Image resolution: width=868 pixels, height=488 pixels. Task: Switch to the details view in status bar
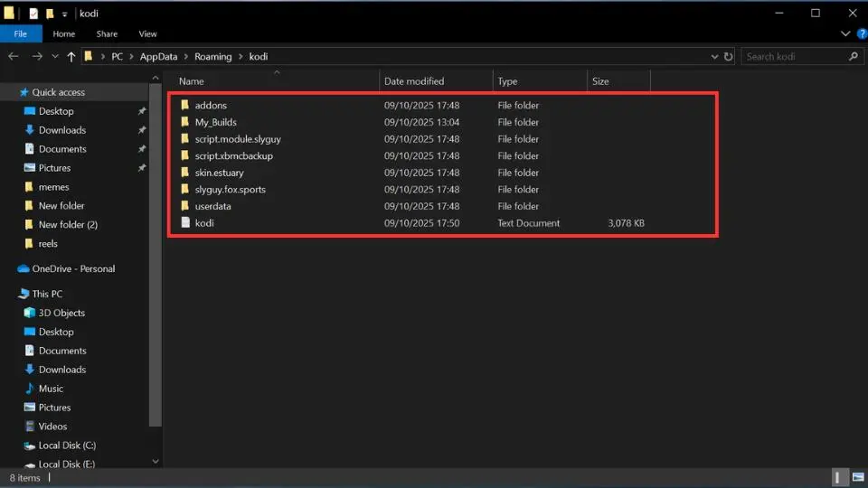click(838, 477)
